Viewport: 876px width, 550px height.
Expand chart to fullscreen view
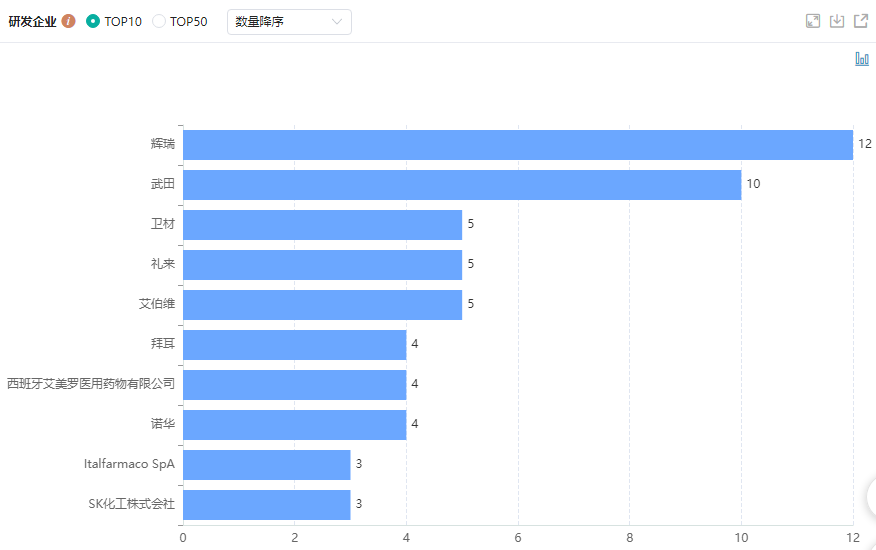[x=813, y=21]
